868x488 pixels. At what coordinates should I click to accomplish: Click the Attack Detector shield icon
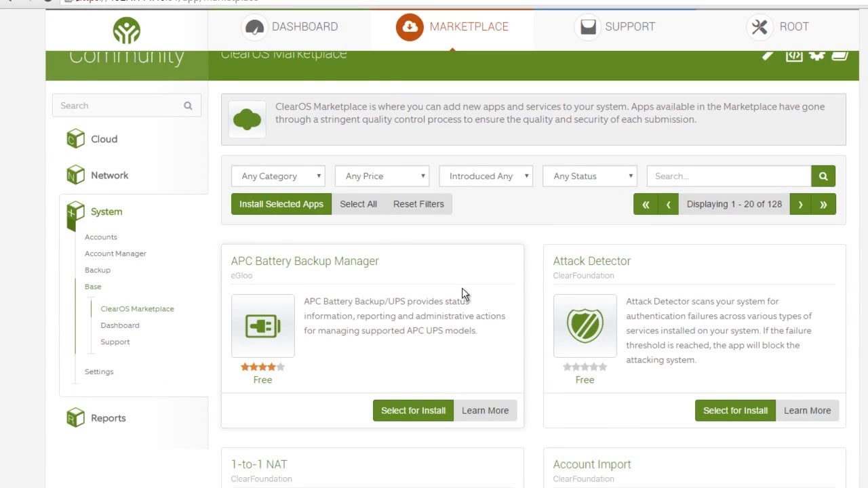[x=585, y=326]
